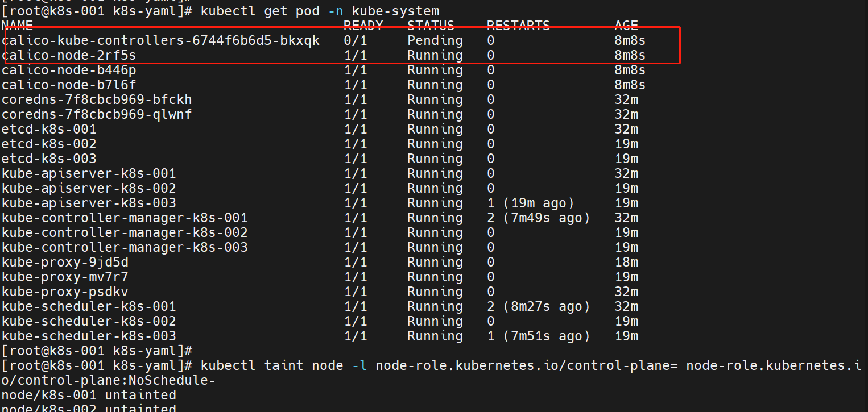The width and height of the screenshot is (868, 412).
Task: Click the etcd-k8s-002 pod name
Action: pyautogui.click(x=49, y=144)
